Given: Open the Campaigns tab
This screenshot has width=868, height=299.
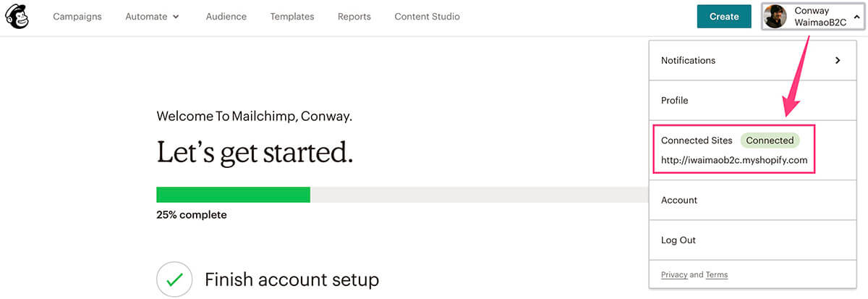Looking at the screenshot, I should point(77,17).
